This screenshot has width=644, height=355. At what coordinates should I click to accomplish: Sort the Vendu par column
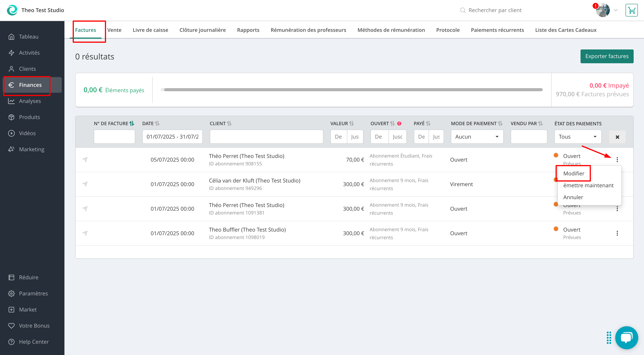(x=540, y=124)
